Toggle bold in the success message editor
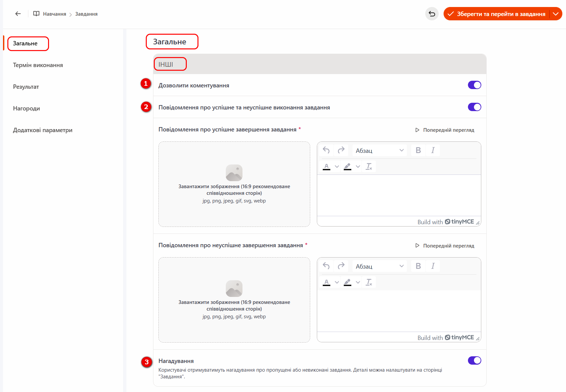The image size is (566, 392). point(418,150)
